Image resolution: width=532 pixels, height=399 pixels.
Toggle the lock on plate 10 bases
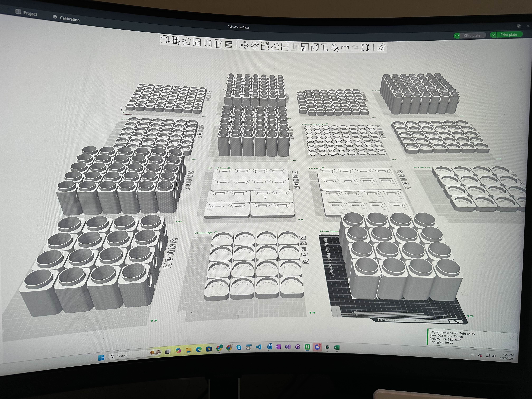(296, 184)
